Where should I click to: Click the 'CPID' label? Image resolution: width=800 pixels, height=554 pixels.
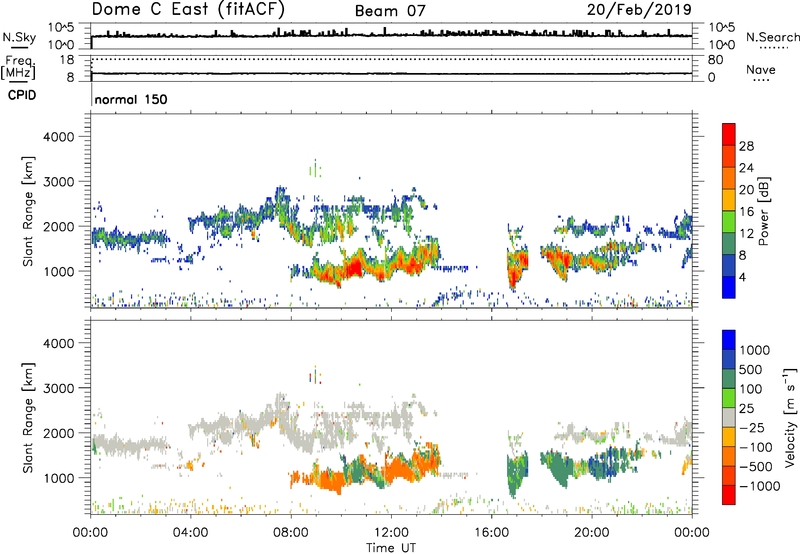22,95
